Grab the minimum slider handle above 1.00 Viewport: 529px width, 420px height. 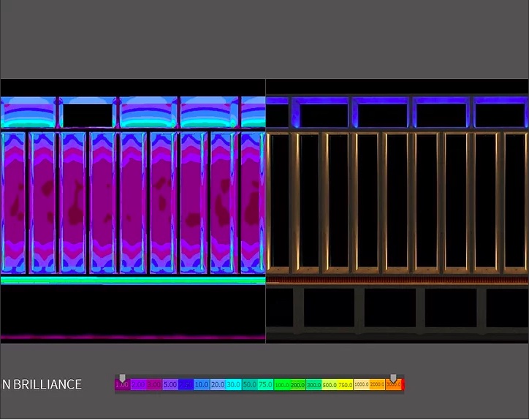point(123,378)
